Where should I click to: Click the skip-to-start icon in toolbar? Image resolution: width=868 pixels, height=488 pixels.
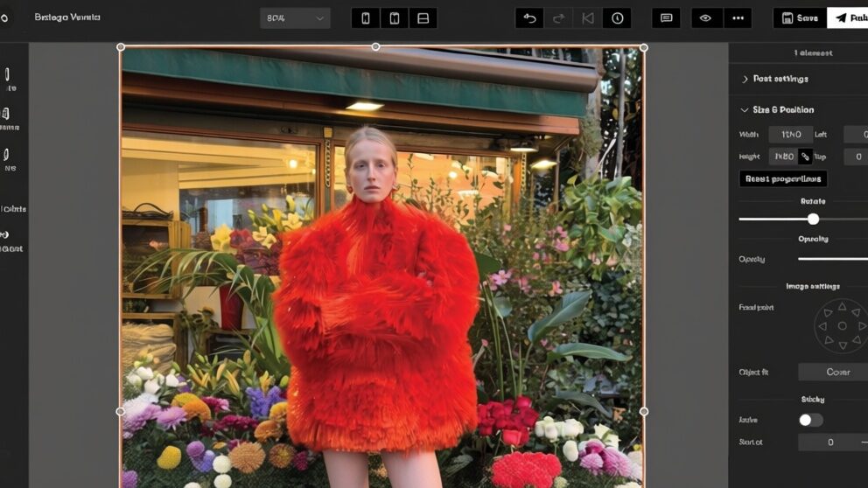click(x=588, y=18)
